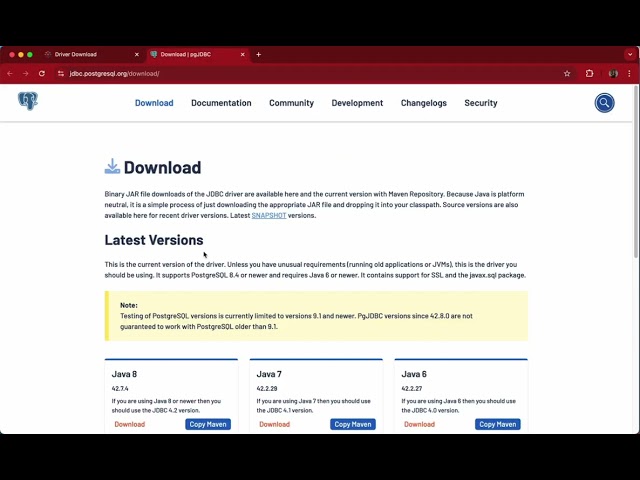Image resolution: width=640 pixels, height=480 pixels.
Task: Click the yellow macOS minimize window button
Action: pyautogui.click(x=21, y=54)
